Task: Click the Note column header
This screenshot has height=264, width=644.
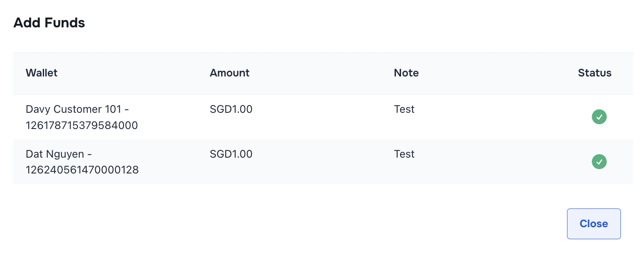Action: pos(406,73)
